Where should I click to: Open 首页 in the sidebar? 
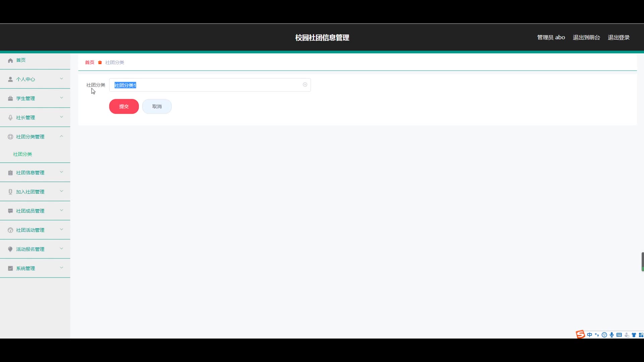[35, 60]
